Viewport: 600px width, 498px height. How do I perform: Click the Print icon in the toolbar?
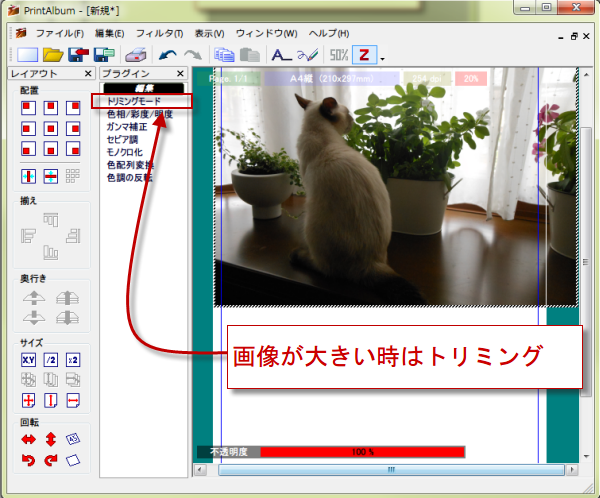pyautogui.click(x=137, y=55)
